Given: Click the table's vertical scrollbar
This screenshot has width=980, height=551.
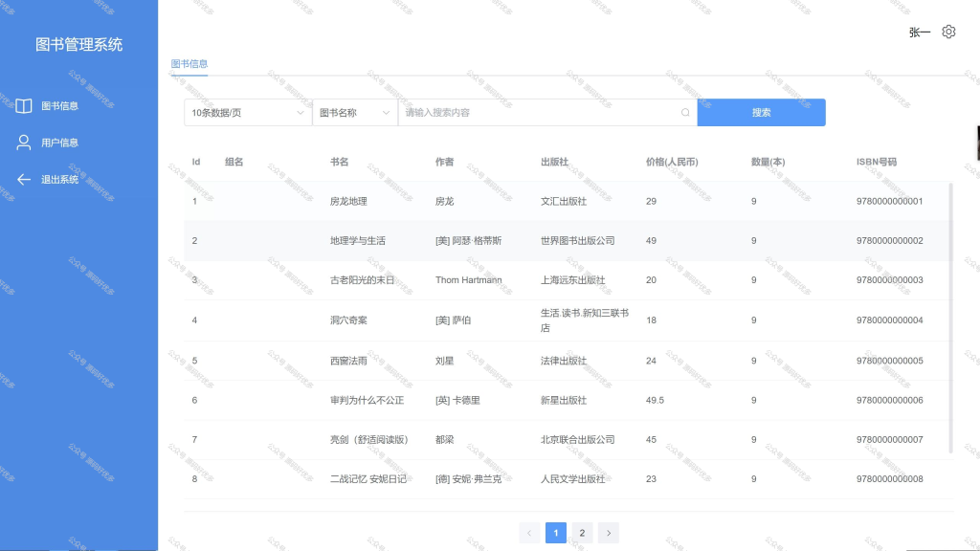Looking at the screenshot, I should tap(950, 318).
